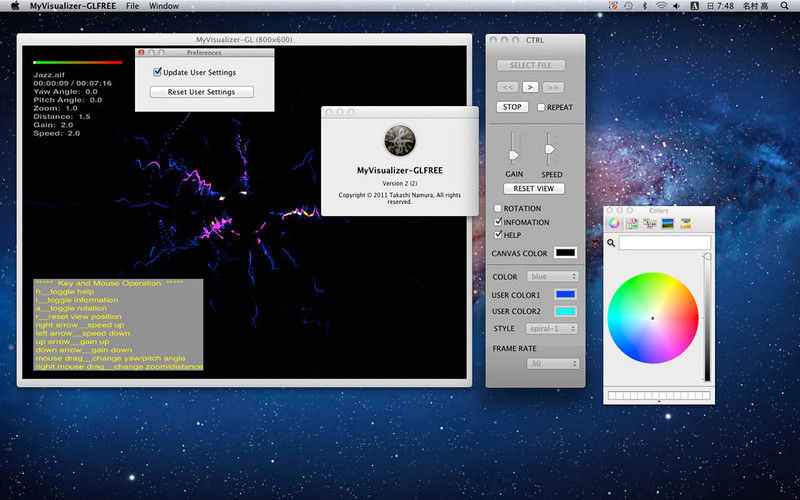Open the Wi-Fi status menu
This screenshot has height=500, width=800.
tap(661, 6)
